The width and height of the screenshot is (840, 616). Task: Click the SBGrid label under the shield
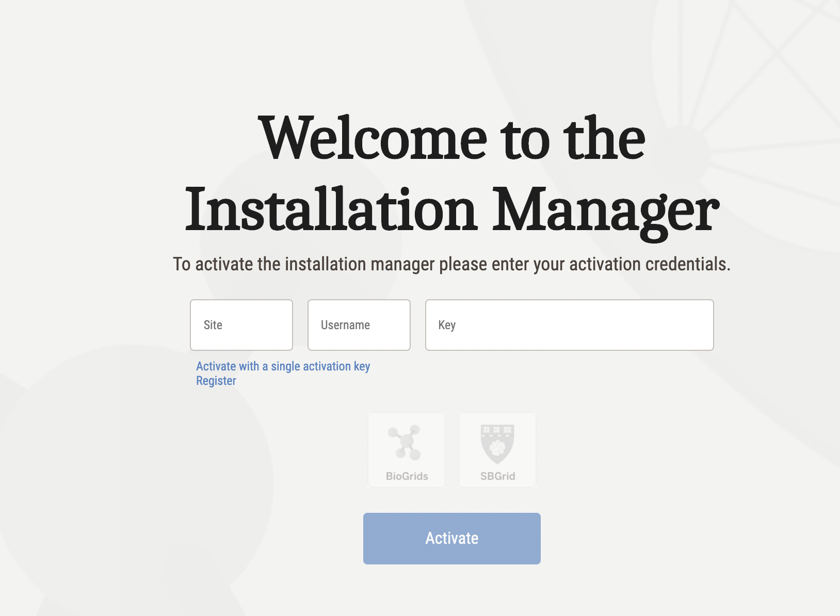(x=497, y=476)
